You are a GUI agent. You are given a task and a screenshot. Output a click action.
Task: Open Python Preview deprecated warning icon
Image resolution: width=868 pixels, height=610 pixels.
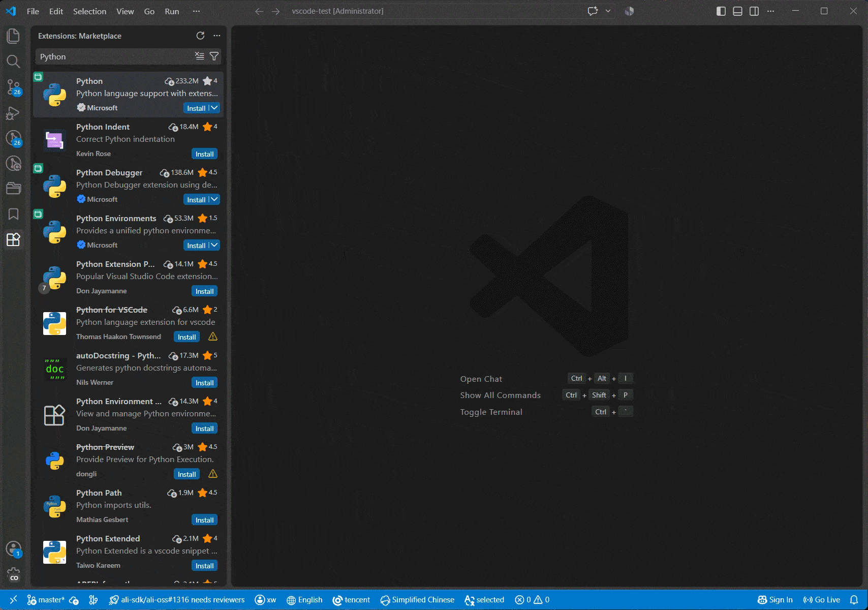point(213,474)
